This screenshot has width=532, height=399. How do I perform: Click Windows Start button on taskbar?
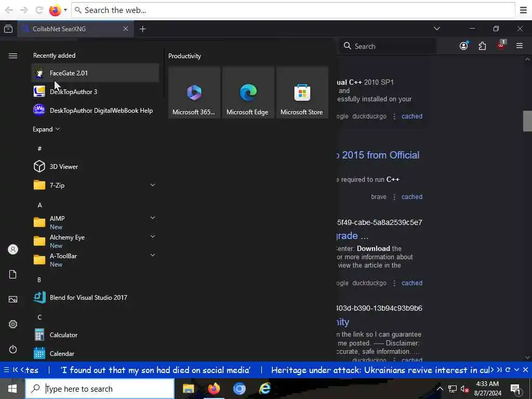(12, 389)
